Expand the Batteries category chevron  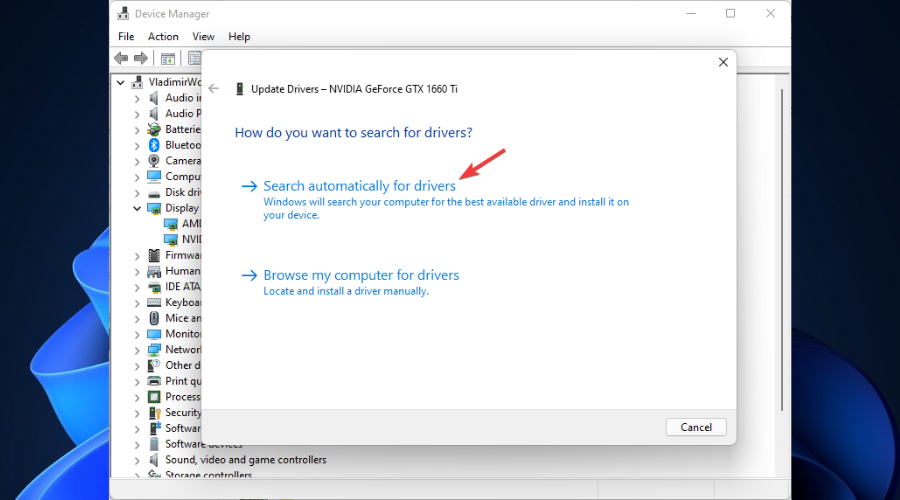pos(137,130)
